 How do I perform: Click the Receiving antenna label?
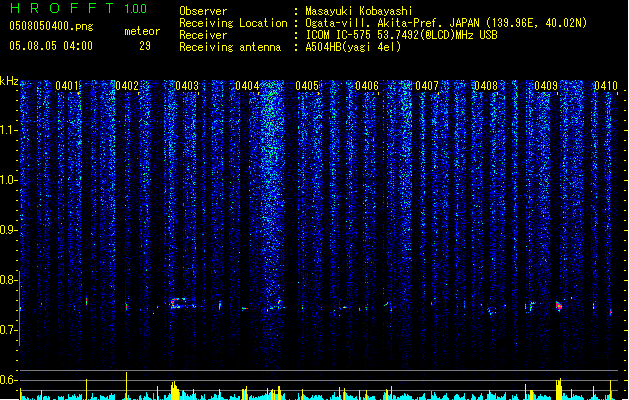tap(230, 47)
